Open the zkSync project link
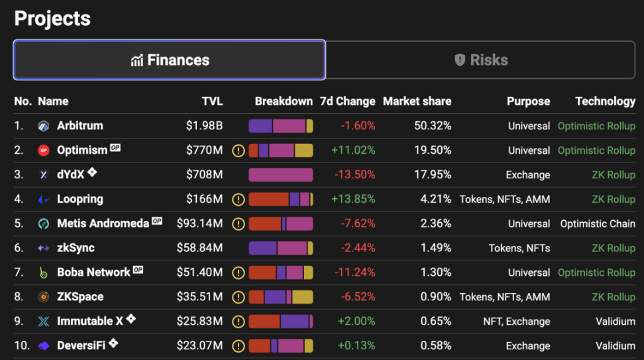This screenshot has width=644, height=360. 76,248
